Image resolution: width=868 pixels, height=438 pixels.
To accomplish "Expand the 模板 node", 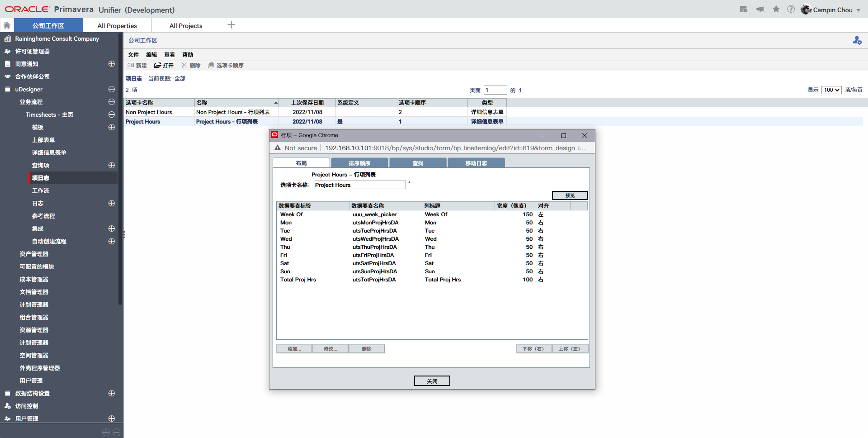I will pyautogui.click(x=112, y=128).
